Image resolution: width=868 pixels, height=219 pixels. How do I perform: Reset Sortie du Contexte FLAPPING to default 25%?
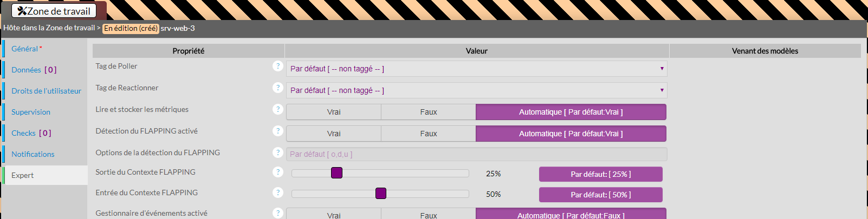pos(600,174)
